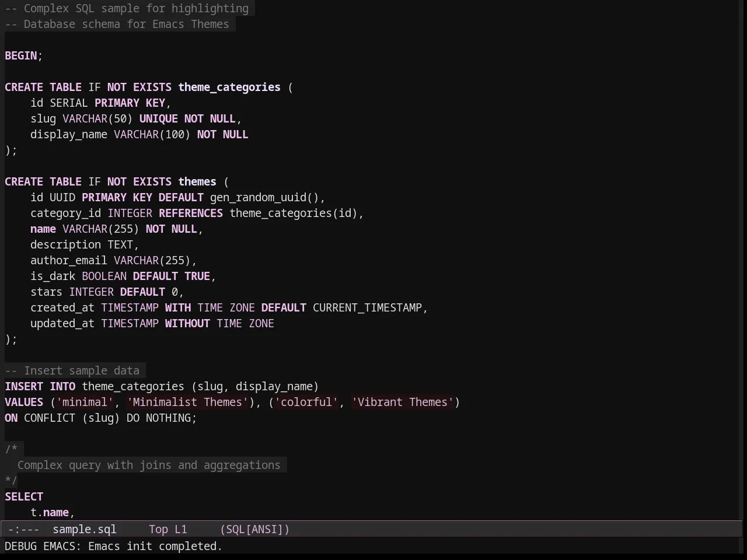The image size is (747, 560).
Task: Click 'SERIAL' type on the id line
Action: [x=69, y=103]
